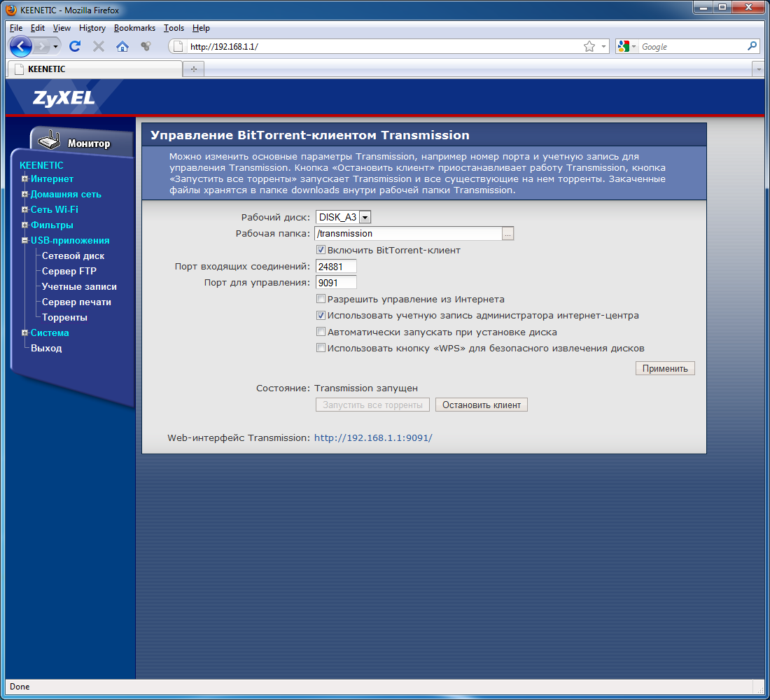Open the Учетные записи page

pyautogui.click(x=79, y=286)
